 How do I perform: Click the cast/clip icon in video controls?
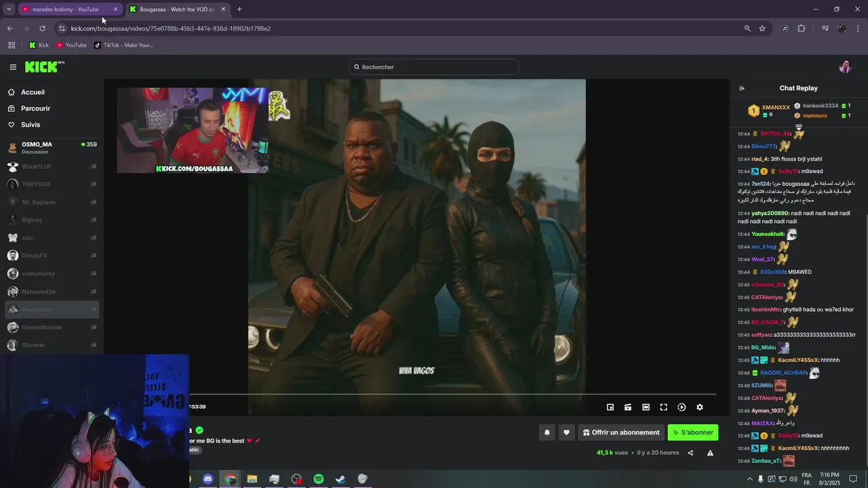pyautogui.click(x=628, y=407)
